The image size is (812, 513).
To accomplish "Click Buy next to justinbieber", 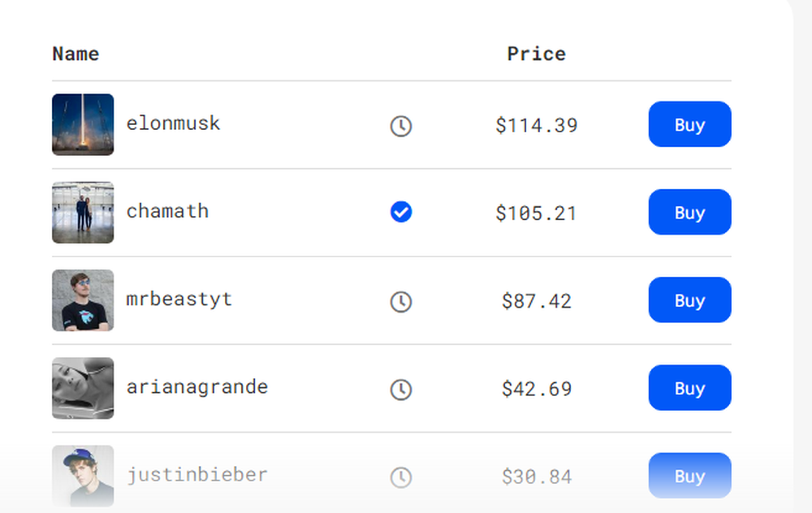I will 689,476.
